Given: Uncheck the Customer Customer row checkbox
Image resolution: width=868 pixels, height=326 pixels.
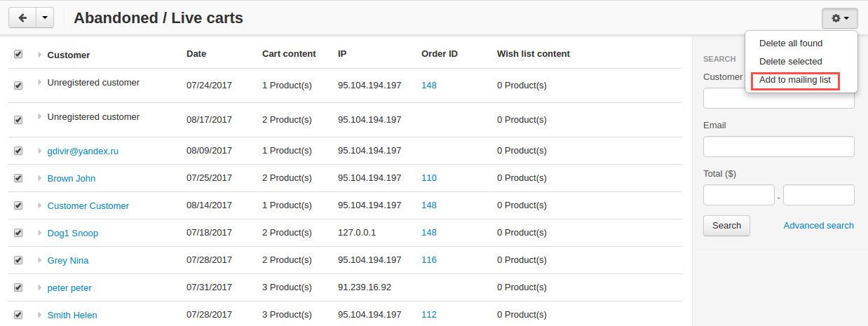Looking at the screenshot, I should [18, 205].
